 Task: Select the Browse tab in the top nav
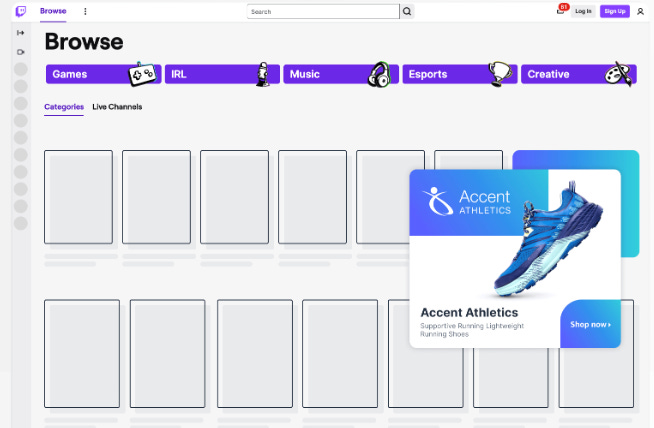click(x=53, y=11)
